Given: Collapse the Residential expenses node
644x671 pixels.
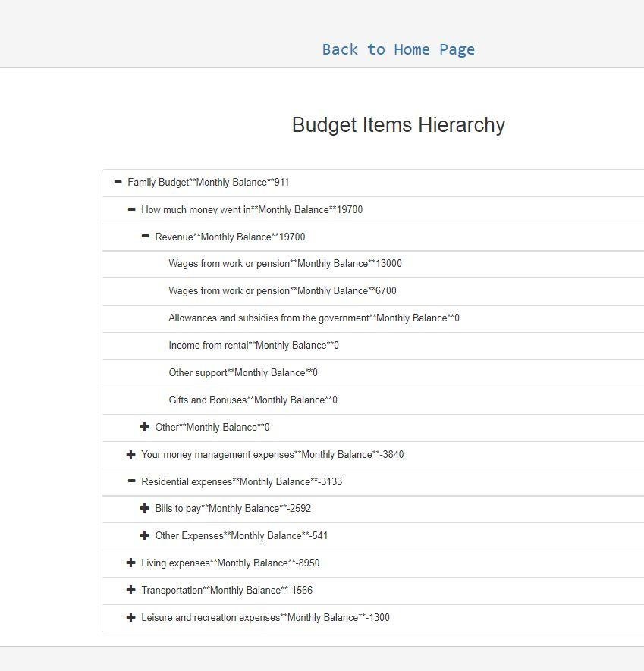Looking at the screenshot, I should 130,481.
